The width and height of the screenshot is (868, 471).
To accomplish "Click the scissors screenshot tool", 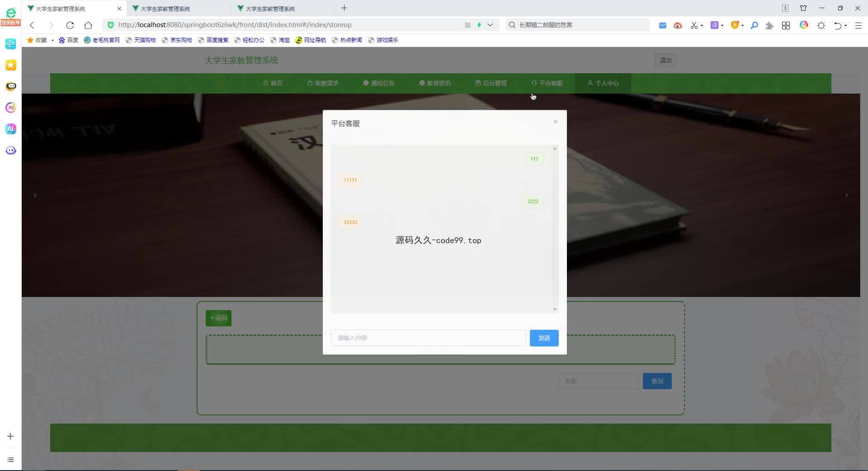I will (694, 25).
